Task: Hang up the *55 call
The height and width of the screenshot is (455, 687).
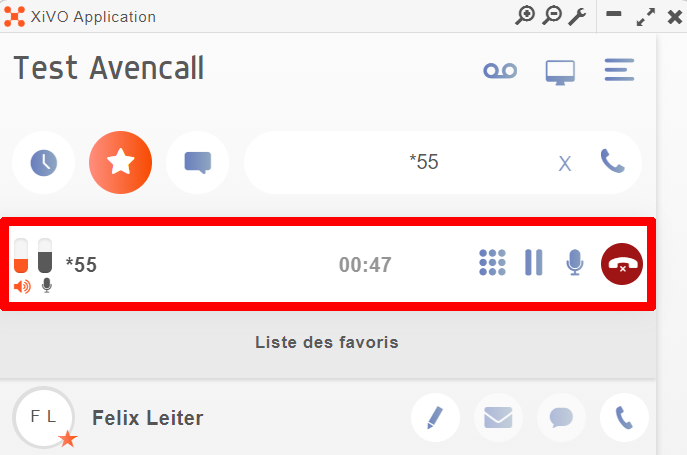Action: (622, 264)
